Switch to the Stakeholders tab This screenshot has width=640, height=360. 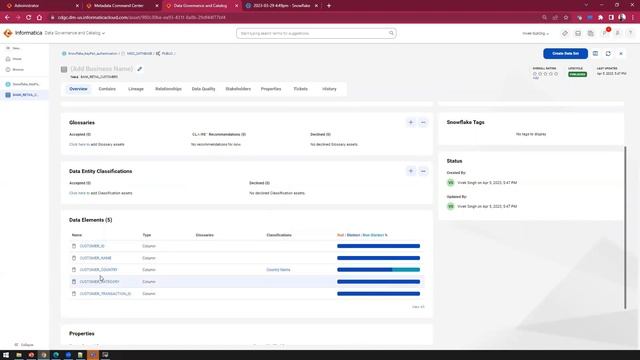point(238,89)
